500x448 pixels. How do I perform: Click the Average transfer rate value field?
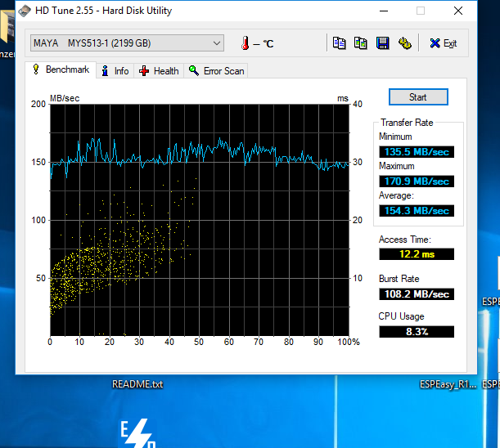pyautogui.click(x=417, y=211)
